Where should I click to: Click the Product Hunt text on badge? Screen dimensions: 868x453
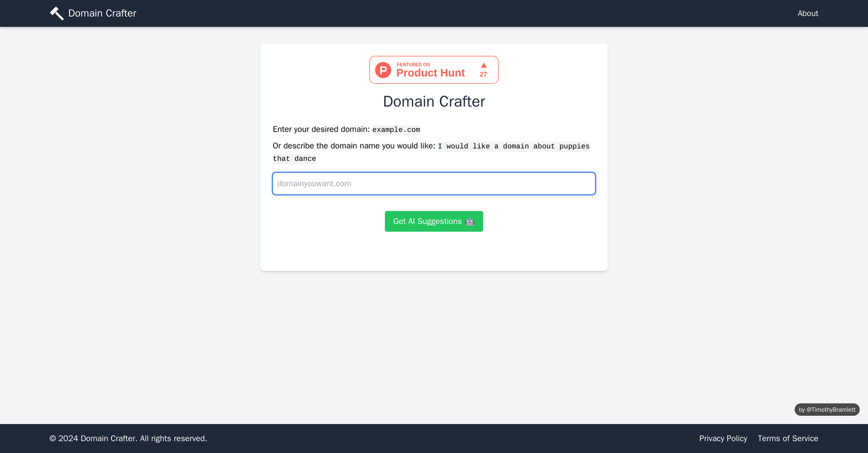(x=431, y=73)
